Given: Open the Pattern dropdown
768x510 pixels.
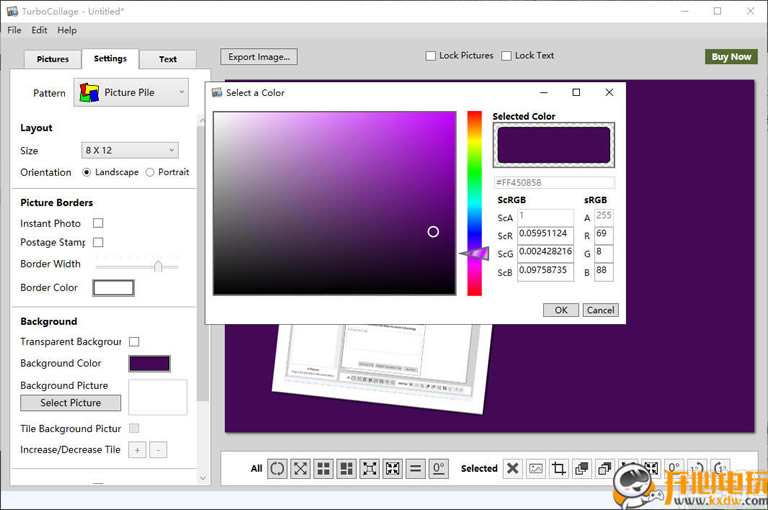Looking at the screenshot, I should tap(131, 93).
